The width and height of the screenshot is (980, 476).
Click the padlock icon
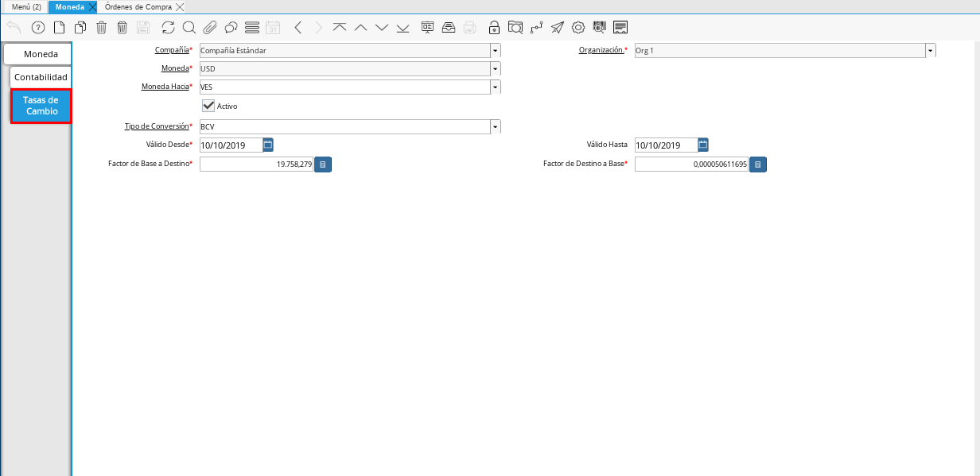point(495,27)
